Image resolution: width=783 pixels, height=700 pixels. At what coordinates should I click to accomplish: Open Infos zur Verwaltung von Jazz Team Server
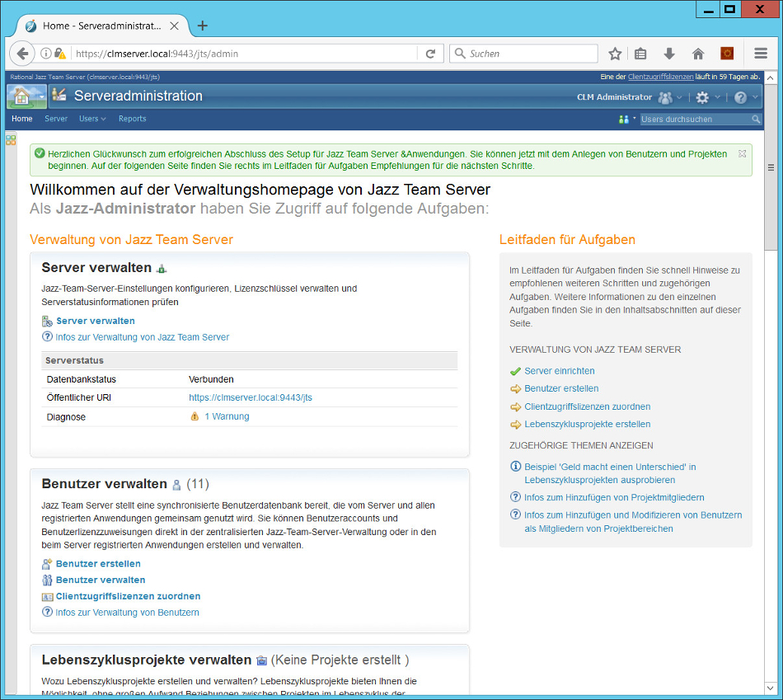[x=143, y=337]
